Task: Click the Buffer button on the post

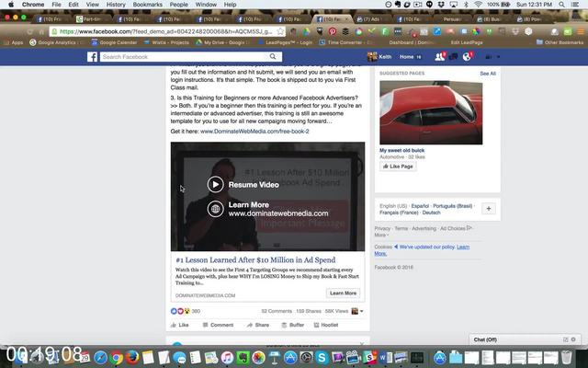Action: coord(292,325)
